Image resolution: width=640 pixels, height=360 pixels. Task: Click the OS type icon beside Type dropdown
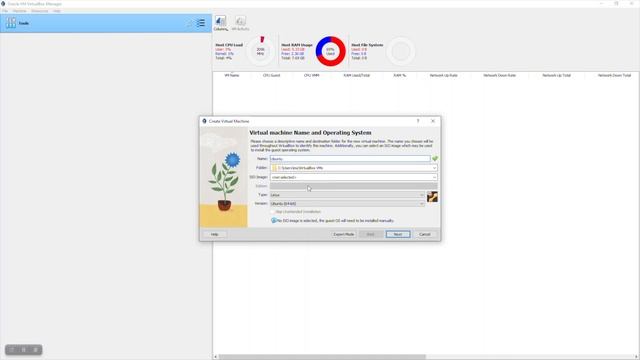432,197
